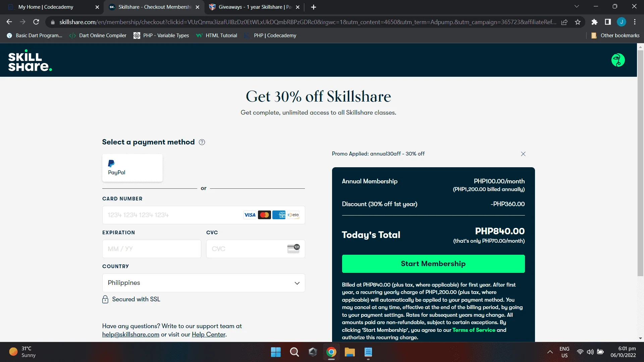Switch to Skillshare Checkout Membership tab
This screenshot has width=644, height=362.
click(154, 7)
